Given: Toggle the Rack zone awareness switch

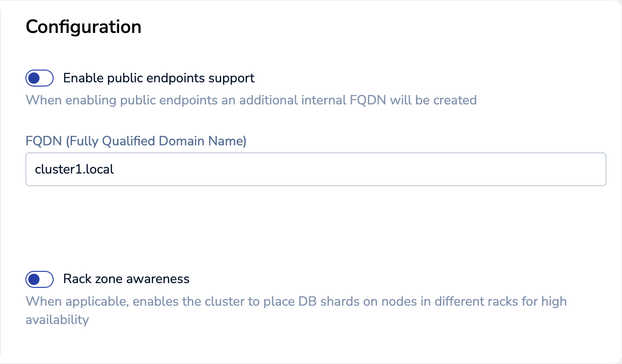Looking at the screenshot, I should (40, 279).
